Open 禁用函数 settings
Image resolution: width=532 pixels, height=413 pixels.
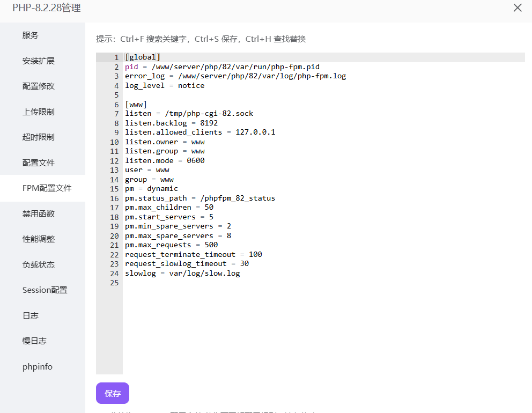coord(39,213)
